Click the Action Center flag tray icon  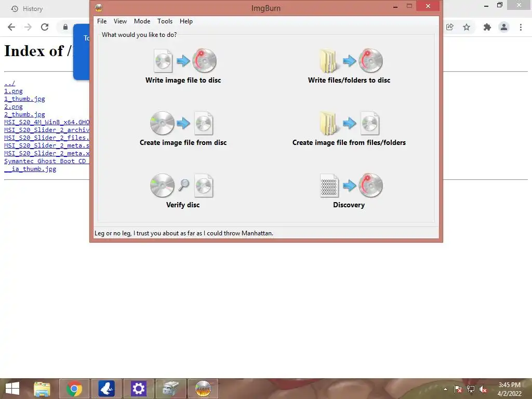tap(458, 389)
